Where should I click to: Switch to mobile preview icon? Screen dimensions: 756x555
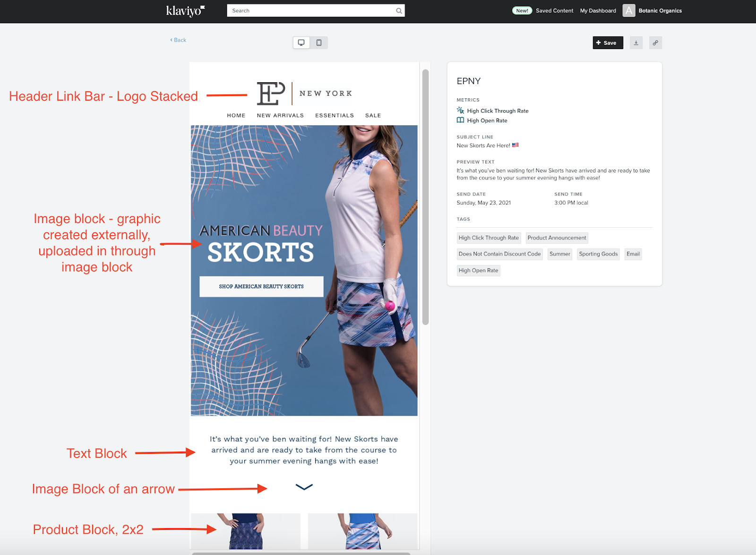tap(319, 43)
